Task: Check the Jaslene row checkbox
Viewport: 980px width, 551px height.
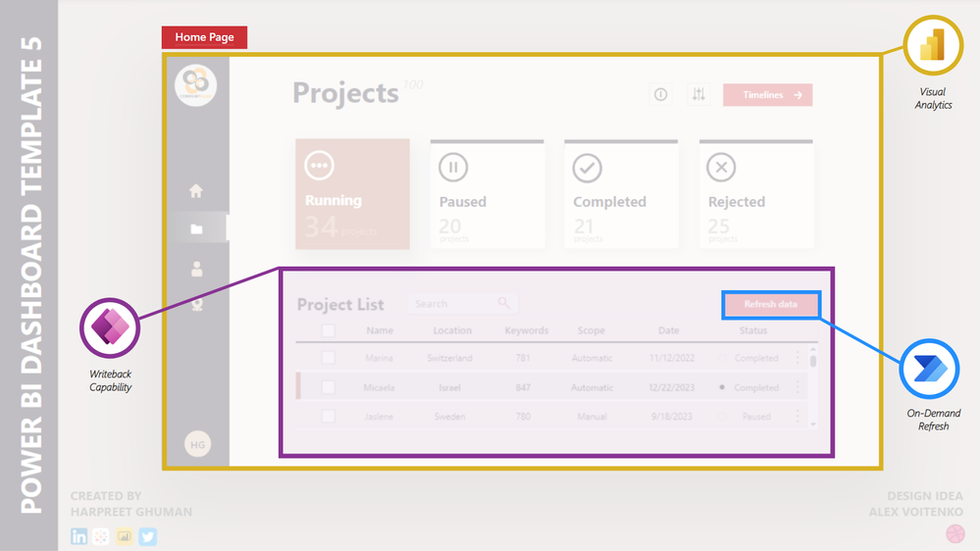Action: tap(328, 416)
